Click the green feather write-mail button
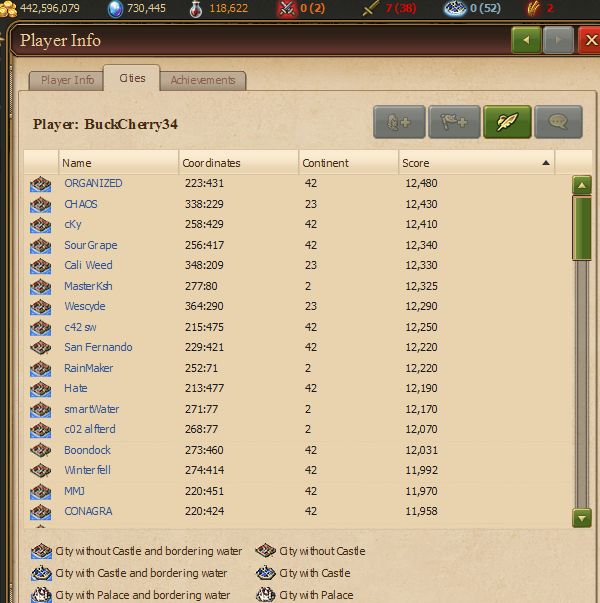 (507, 122)
